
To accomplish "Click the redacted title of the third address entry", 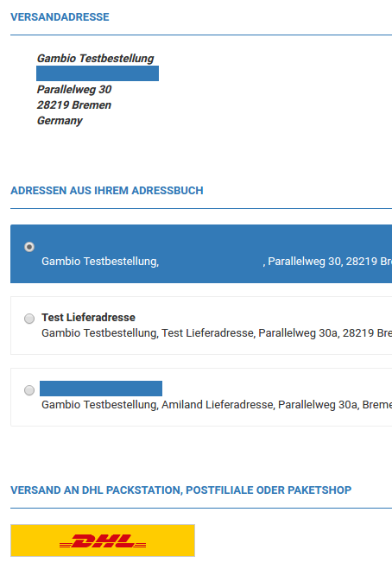I will point(101,389).
